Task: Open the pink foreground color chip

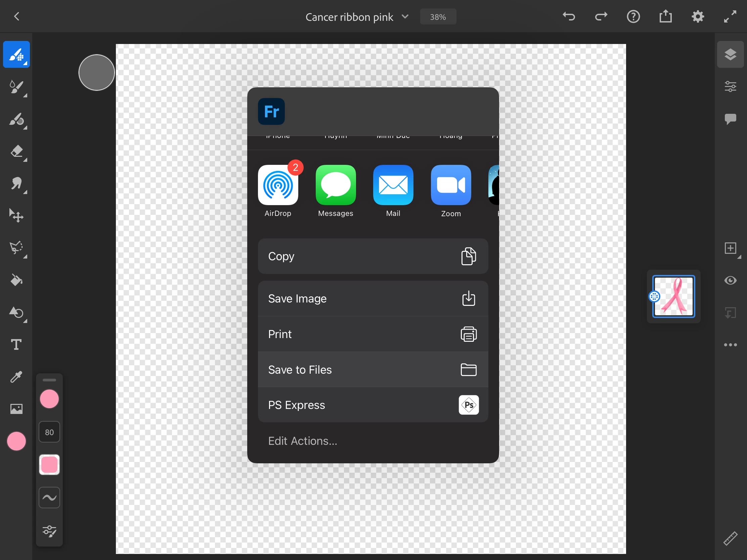Action: click(x=16, y=441)
